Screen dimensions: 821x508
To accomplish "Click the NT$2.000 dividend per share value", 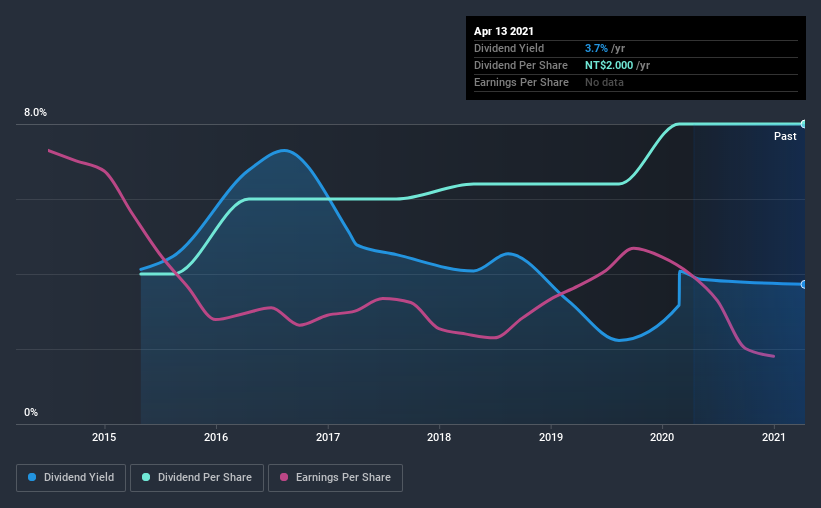I will 609,65.
